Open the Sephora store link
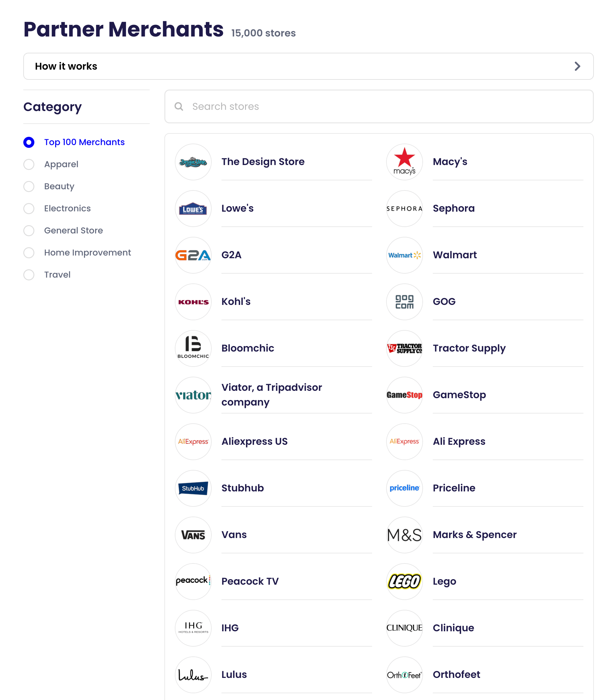This screenshot has height=700, width=611. click(x=453, y=208)
